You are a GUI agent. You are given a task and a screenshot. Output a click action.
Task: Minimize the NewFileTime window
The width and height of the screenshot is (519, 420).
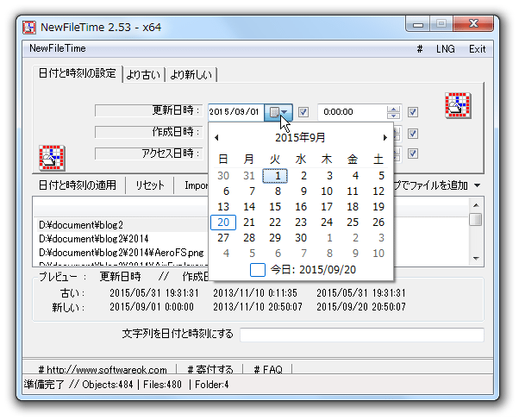pos(418,24)
